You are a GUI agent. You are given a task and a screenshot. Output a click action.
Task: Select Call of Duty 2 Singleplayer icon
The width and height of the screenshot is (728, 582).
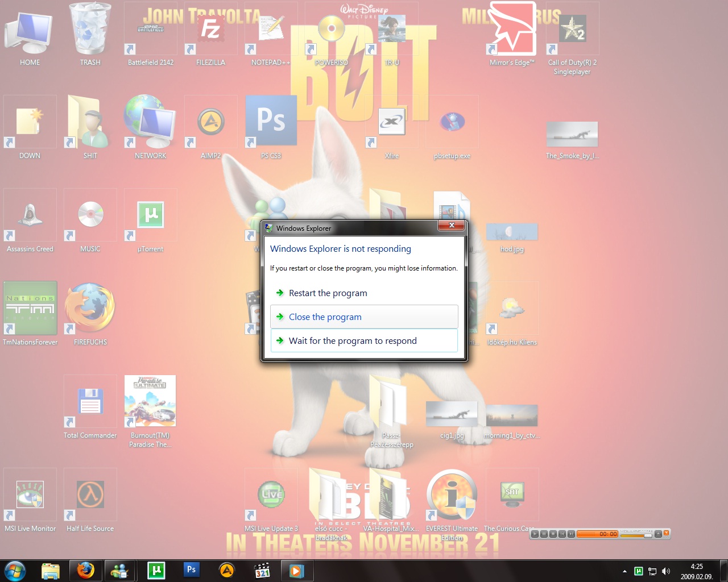coord(572,40)
